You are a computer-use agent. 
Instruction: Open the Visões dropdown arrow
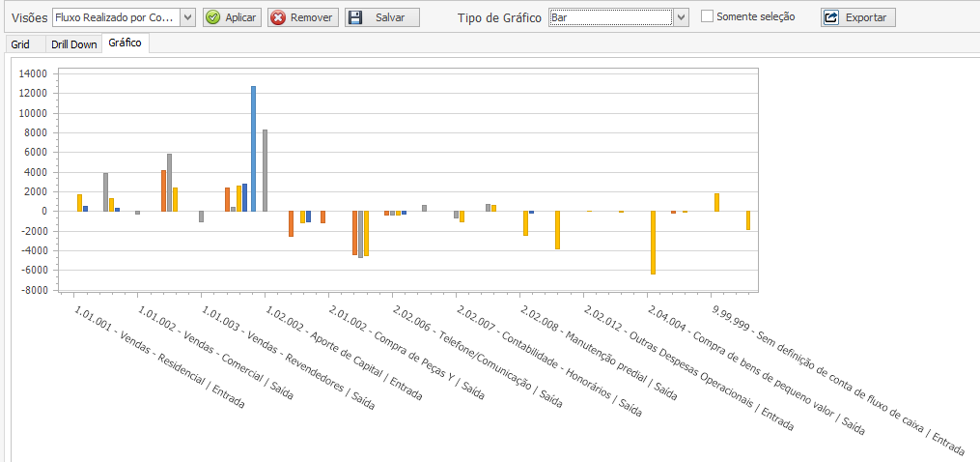[187, 17]
